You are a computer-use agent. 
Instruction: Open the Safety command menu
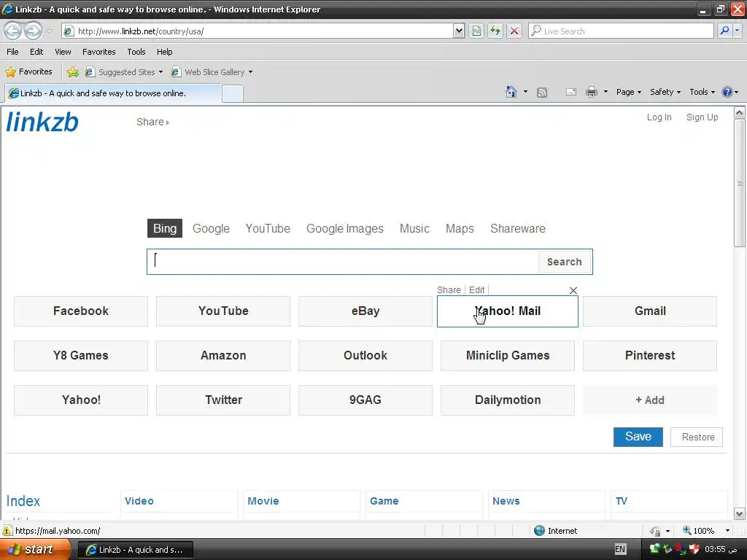pos(665,92)
